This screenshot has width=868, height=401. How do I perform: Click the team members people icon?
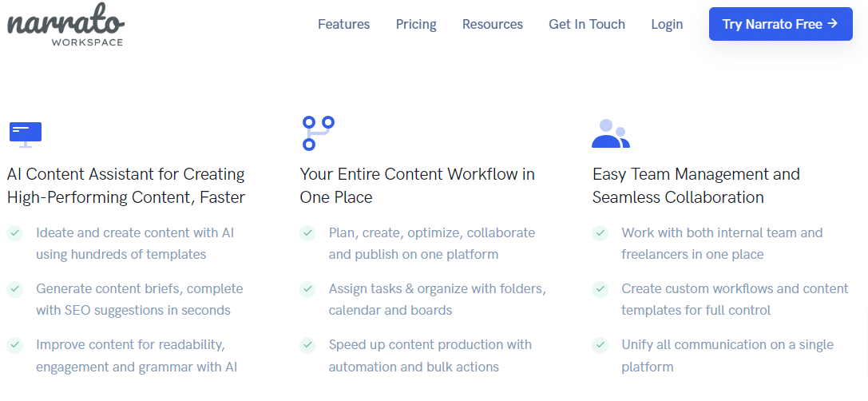(610, 133)
